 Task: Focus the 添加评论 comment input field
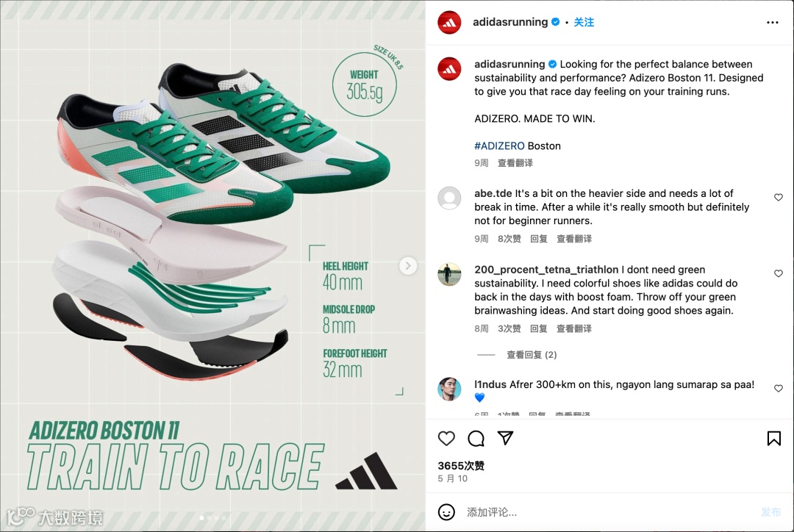coord(608,512)
